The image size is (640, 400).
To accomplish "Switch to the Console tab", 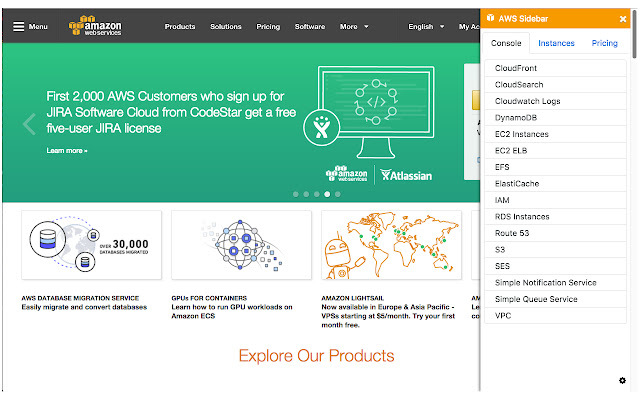I will (506, 43).
